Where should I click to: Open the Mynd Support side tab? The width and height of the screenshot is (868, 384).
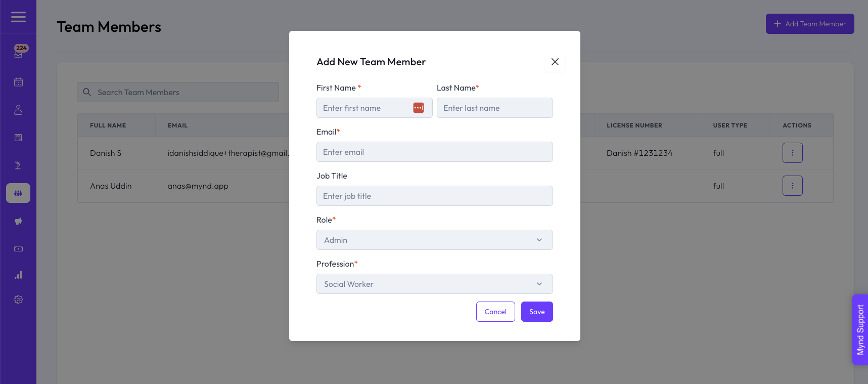click(860, 329)
